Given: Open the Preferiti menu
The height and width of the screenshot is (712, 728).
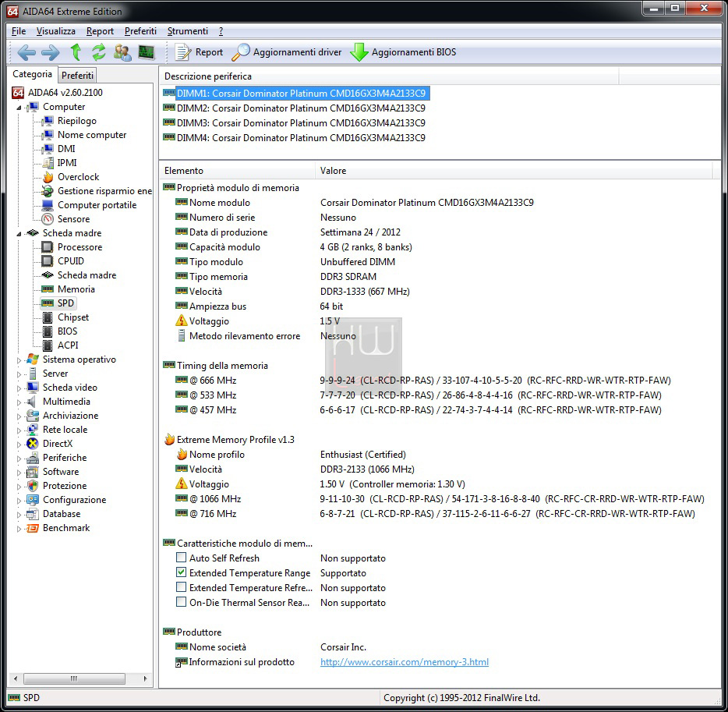Looking at the screenshot, I should point(140,31).
